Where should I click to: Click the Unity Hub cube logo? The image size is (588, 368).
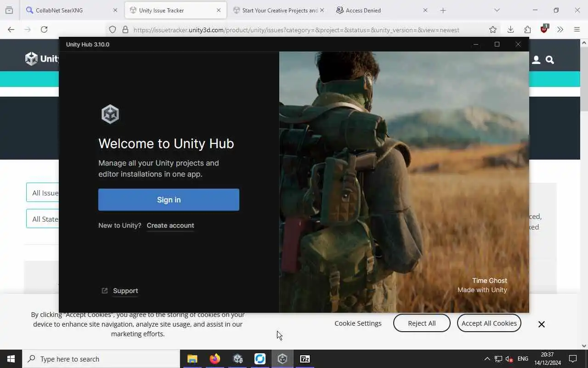110,114
